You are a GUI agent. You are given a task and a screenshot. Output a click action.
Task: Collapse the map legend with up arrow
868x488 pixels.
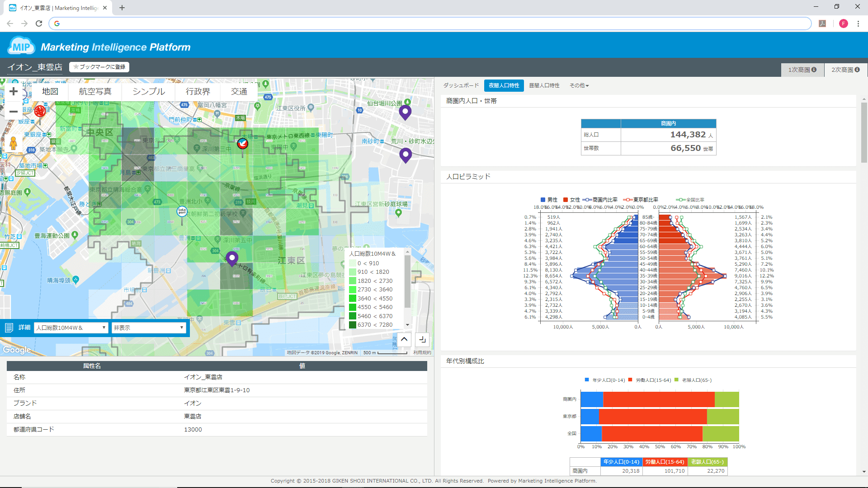pyautogui.click(x=404, y=339)
